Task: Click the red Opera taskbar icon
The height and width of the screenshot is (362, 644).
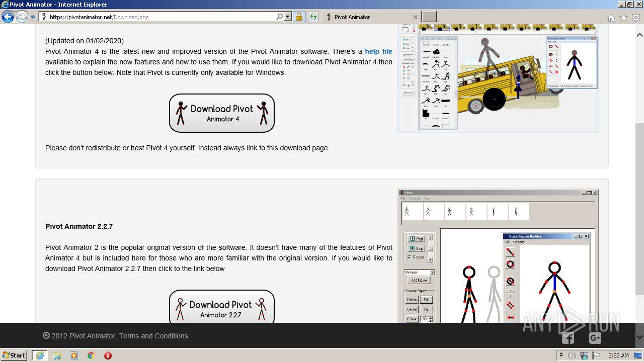Action: (108, 355)
